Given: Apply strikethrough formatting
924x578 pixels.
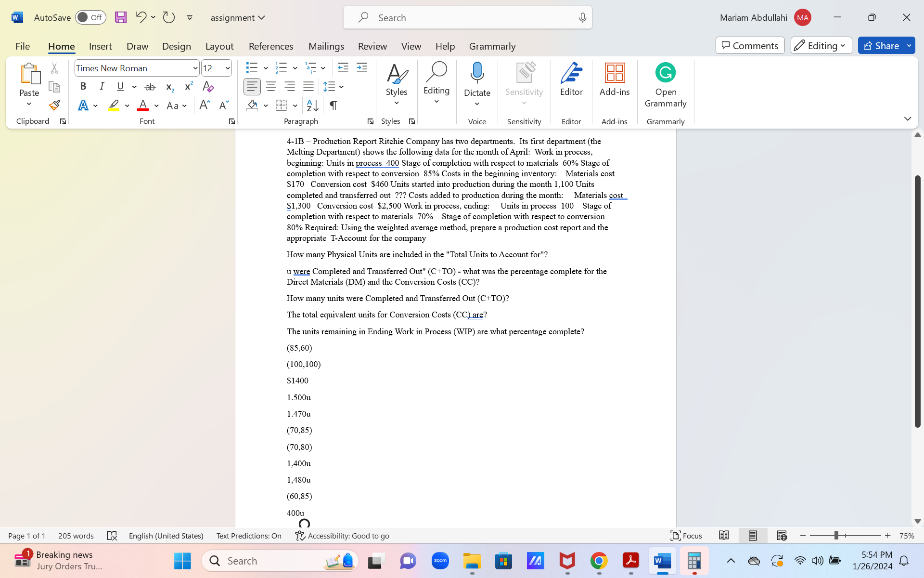Looking at the screenshot, I should [x=150, y=87].
